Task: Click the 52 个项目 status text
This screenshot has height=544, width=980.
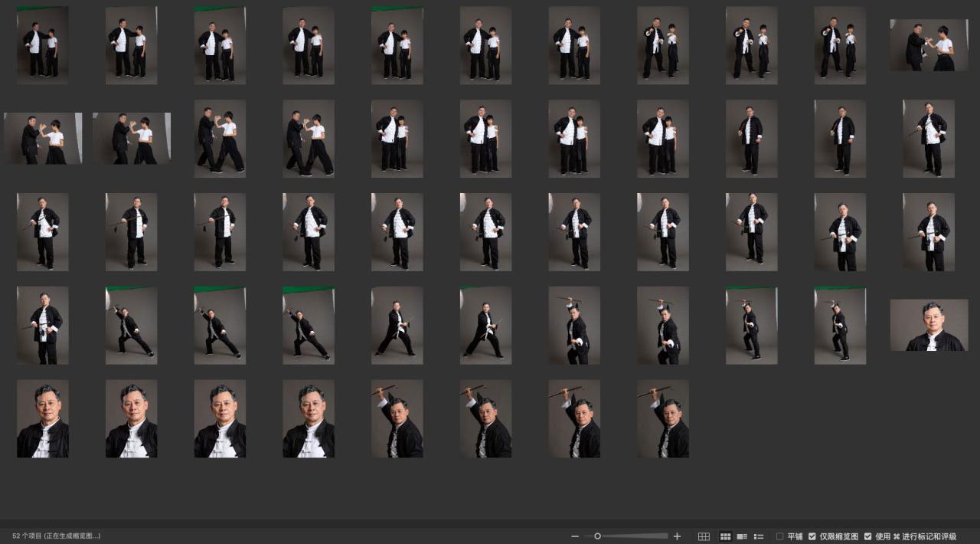Action: click(x=56, y=536)
